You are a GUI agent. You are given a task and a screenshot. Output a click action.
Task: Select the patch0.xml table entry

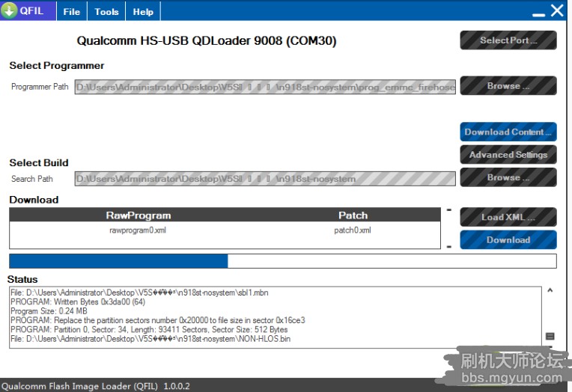[353, 230]
